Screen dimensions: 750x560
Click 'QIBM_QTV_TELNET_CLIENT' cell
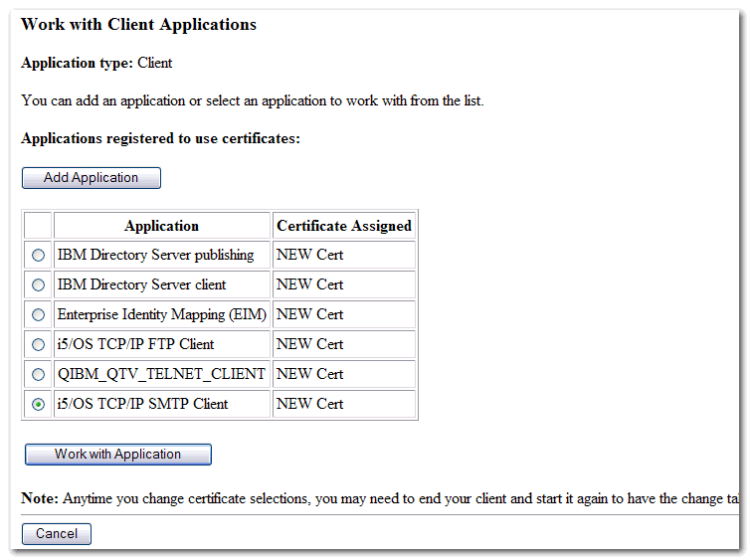pyautogui.click(x=162, y=374)
